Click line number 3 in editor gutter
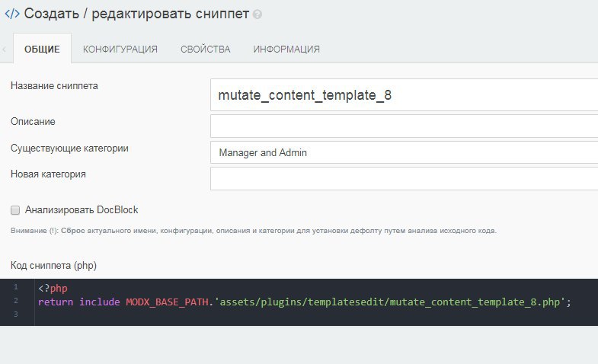 click(x=15, y=315)
